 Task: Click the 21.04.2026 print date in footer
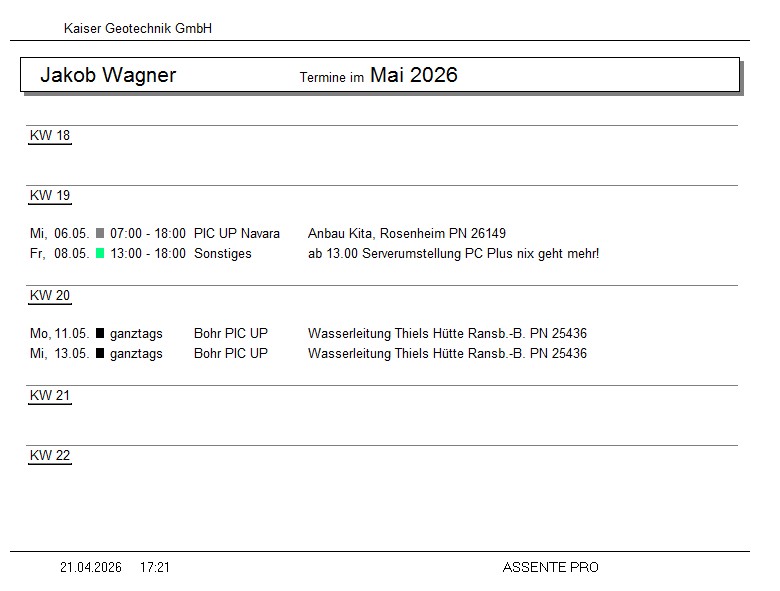91,568
